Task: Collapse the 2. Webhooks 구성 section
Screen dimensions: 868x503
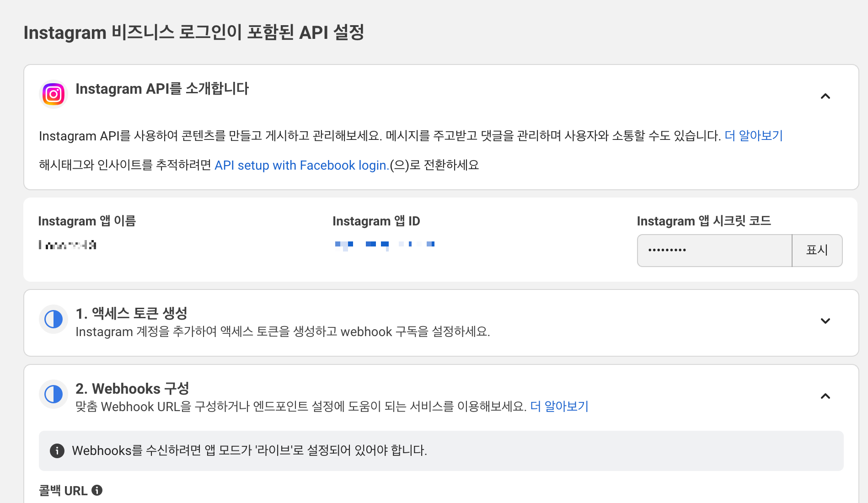Action: [825, 396]
